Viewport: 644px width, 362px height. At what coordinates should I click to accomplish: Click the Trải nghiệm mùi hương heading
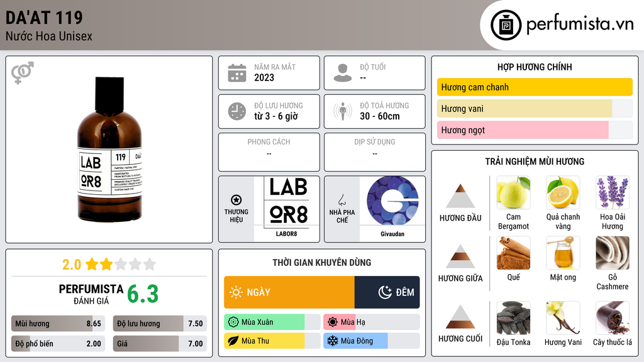tap(535, 162)
